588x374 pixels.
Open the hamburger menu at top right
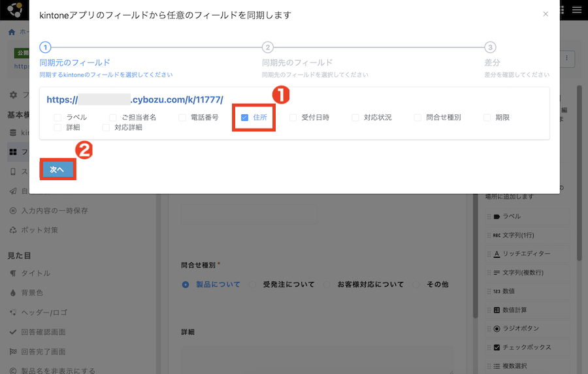[577, 10]
